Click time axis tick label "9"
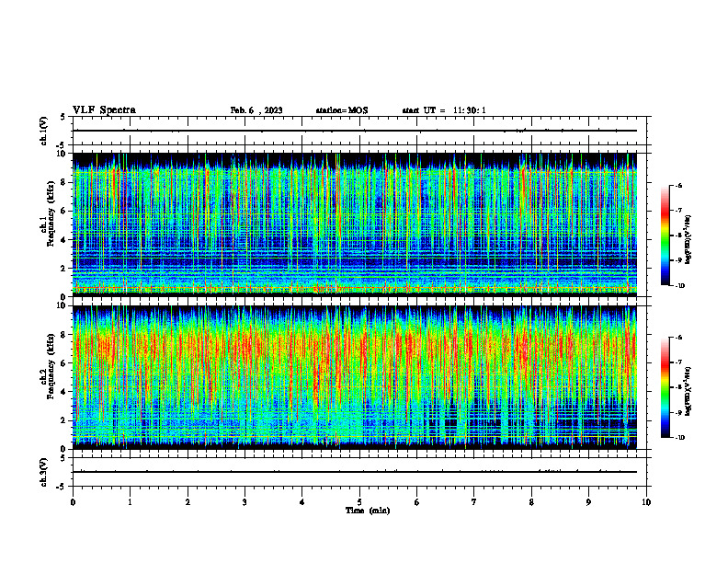 (588, 502)
